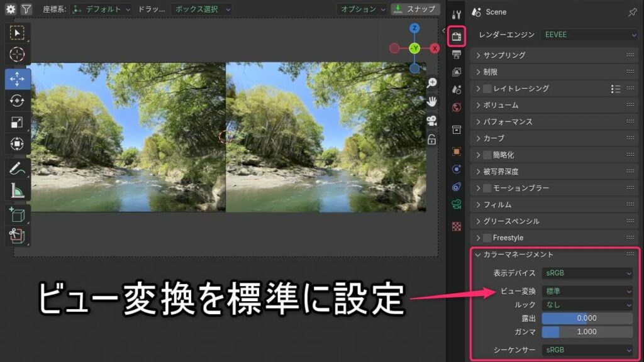The height and width of the screenshot is (362, 644).
Task: Open the World properties tab
Action: 457,107
